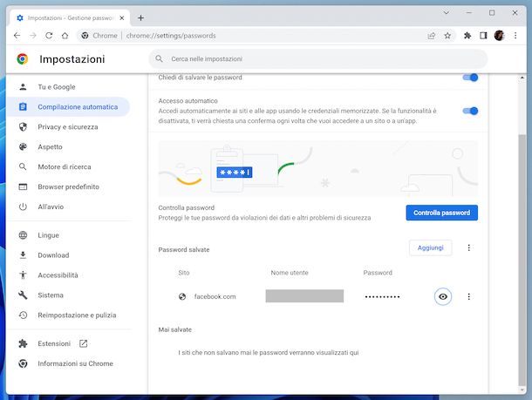The image size is (532, 400).
Task: Bookmark this page with the star icon
Action: (447, 36)
